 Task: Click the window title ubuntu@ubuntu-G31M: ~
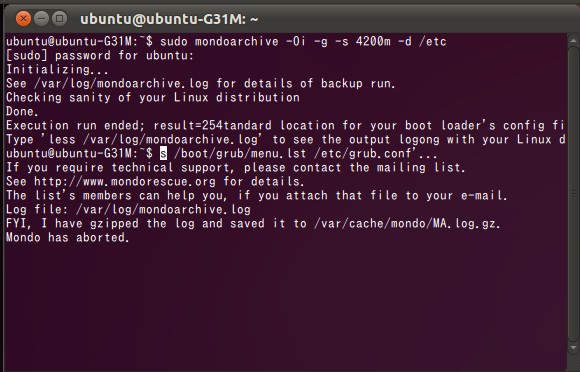(169, 19)
